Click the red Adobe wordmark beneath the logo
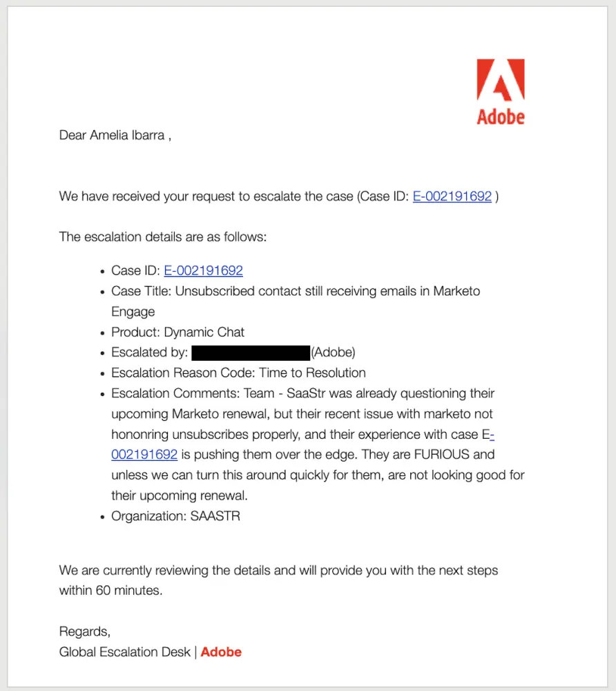 point(500,117)
